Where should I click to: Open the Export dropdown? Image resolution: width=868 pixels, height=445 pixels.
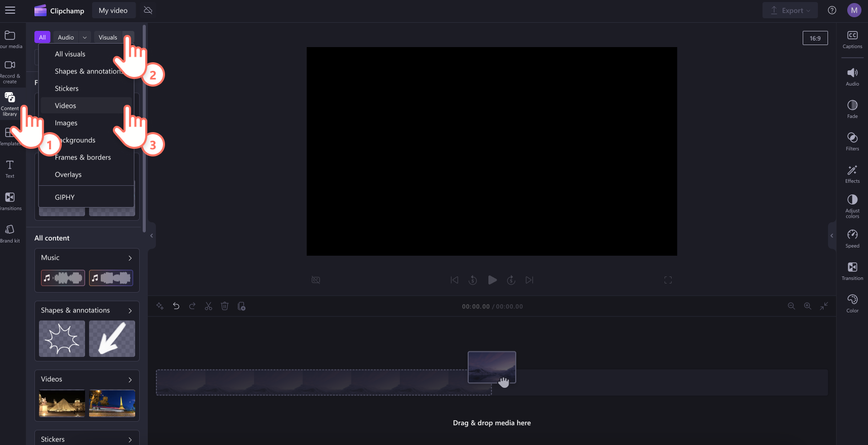(x=790, y=10)
